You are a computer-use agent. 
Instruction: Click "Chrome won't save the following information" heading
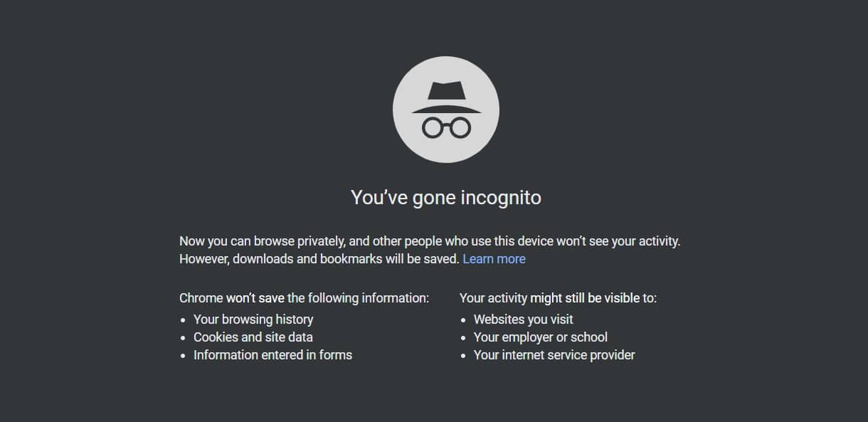pyautogui.click(x=304, y=298)
